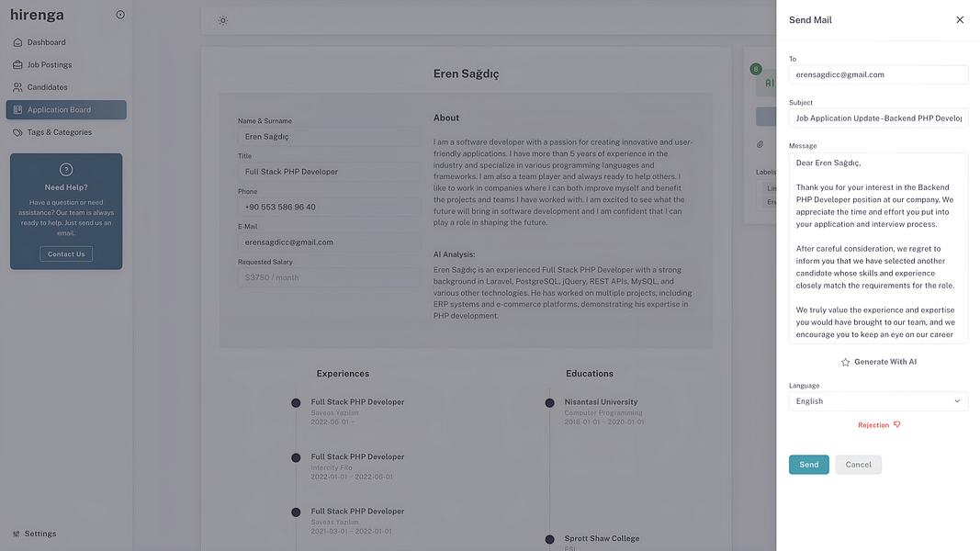This screenshot has height=551, width=980.
Task: Click the E-Mail field in the profile
Action: pos(330,242)
